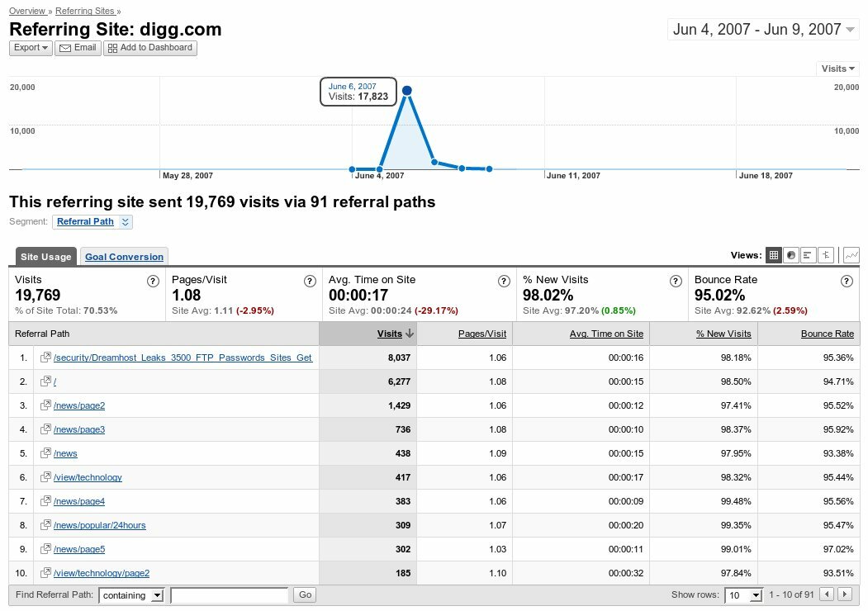868x611 pixels.
Task: Click the June 6 peak data point
Action: (407, 90)
